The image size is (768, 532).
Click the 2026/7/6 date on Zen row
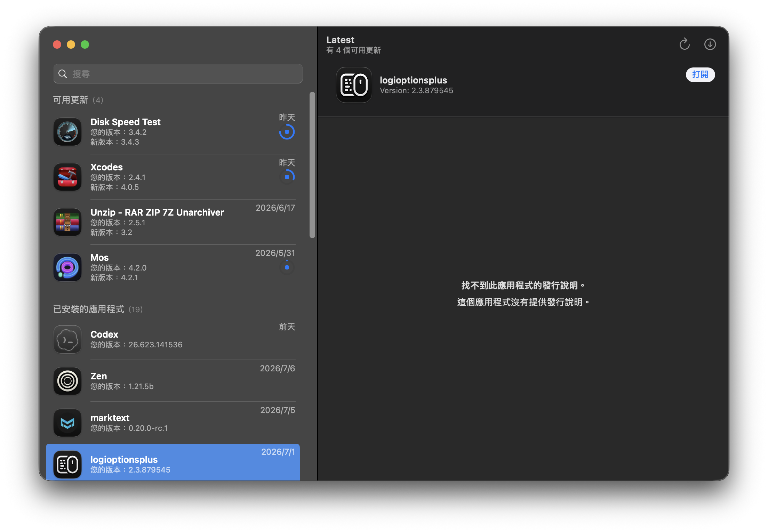(277, 369)
